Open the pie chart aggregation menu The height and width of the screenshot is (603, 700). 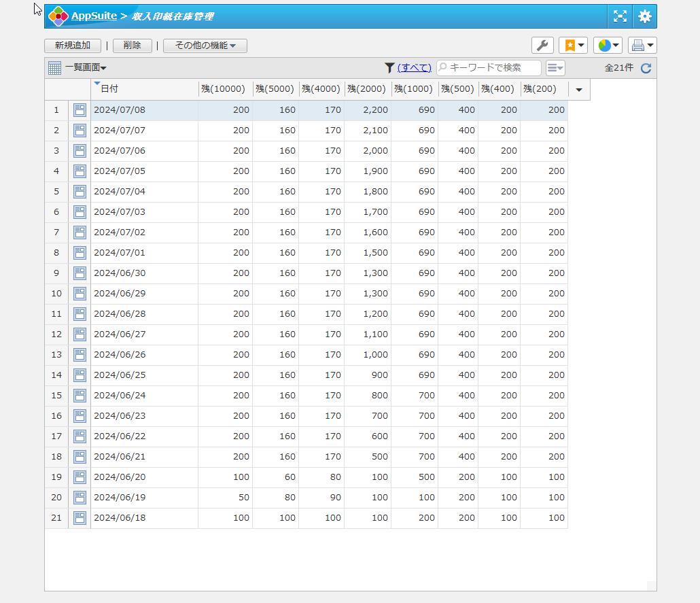[x=608, y=46]
